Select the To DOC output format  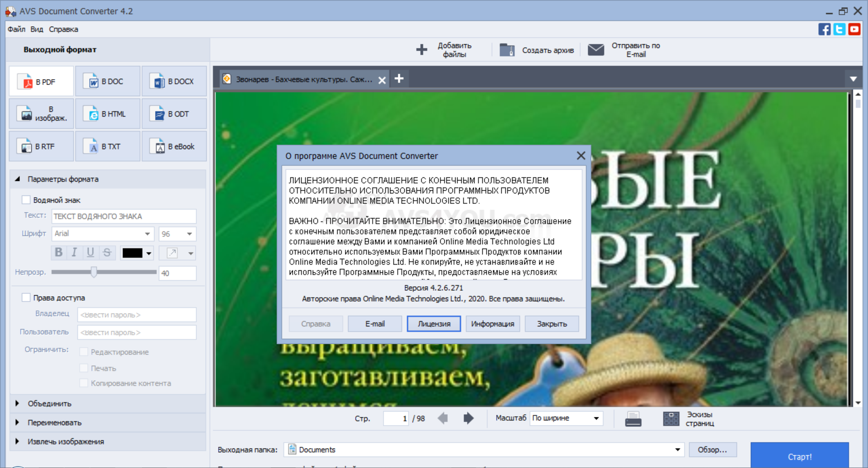tap(108, 81)
